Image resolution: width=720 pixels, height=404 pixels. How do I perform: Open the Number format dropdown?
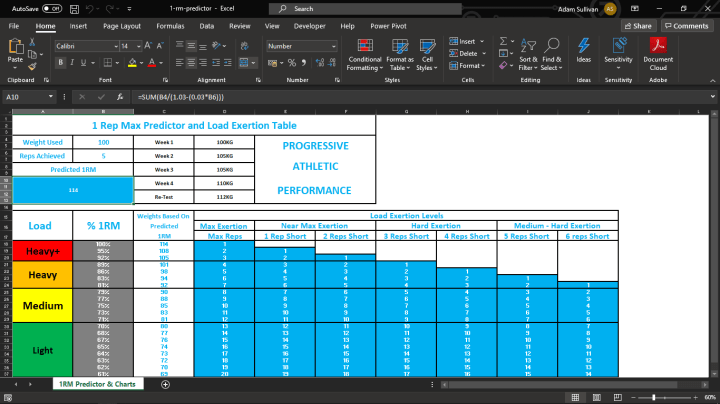[333, 46]
